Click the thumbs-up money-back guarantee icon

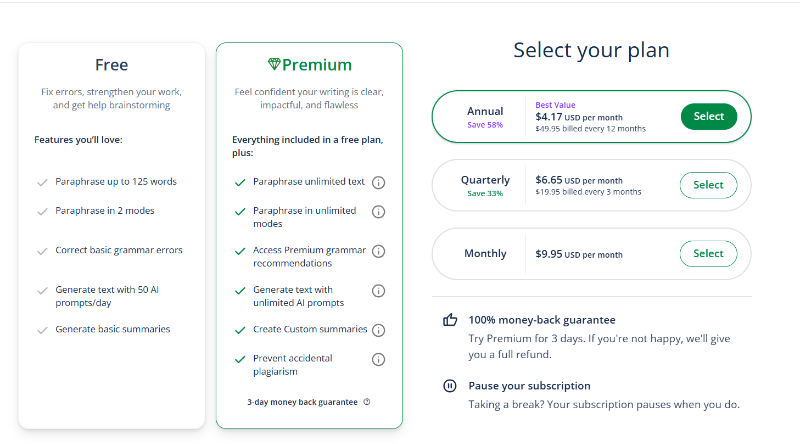coord(450,320)
